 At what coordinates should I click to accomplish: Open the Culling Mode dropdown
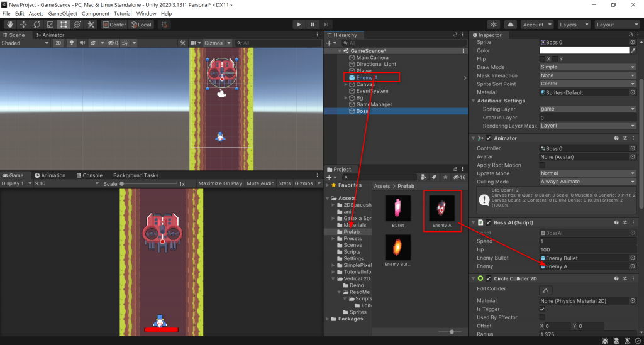pyautogui.click(x=588, y=182)
